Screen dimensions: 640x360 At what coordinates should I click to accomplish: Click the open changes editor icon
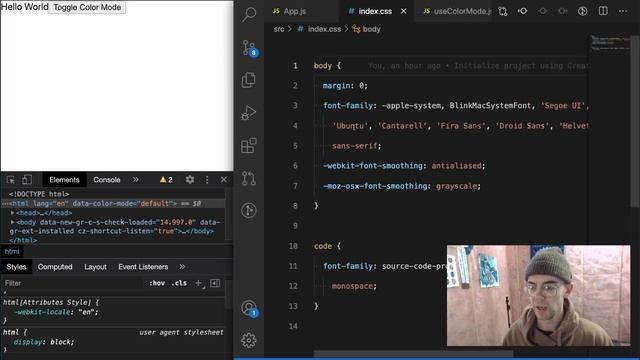[x=503, y=11]
